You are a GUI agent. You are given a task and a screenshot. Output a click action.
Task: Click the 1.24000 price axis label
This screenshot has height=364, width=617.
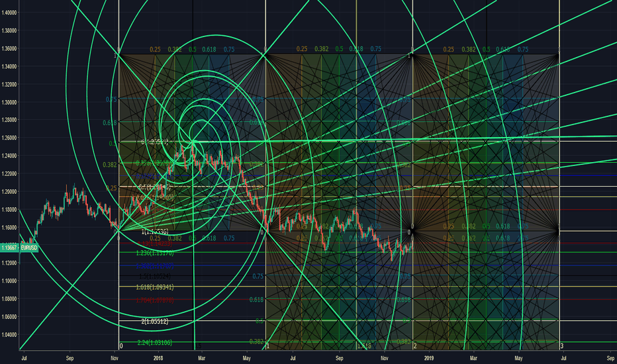[x=9, y=156]
